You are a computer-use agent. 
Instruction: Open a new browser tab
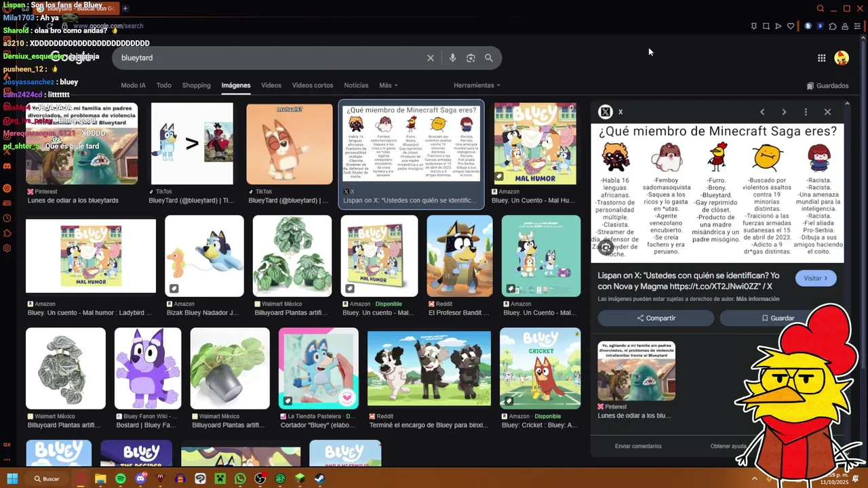tap(125, 8)
